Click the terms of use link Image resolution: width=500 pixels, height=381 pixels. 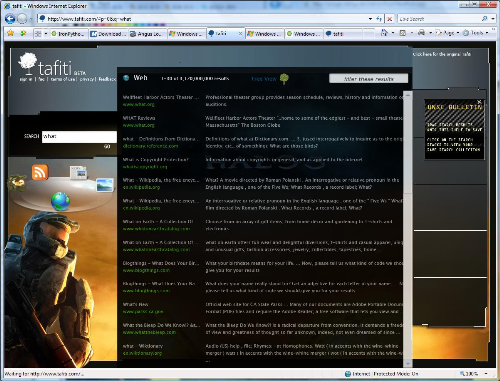pos(63,79)
